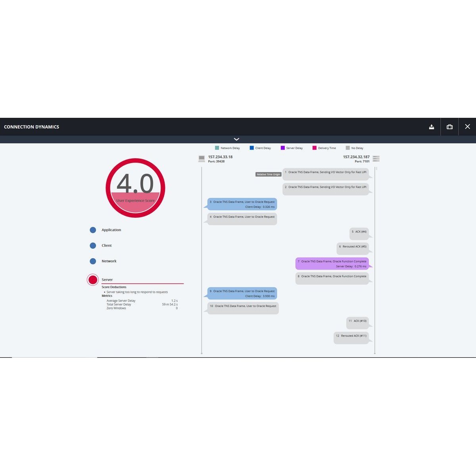Click the export icon in header

pos(432,127)
